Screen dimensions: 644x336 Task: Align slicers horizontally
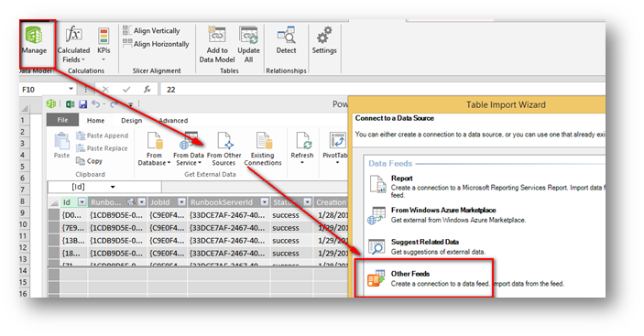pos(157,43)
